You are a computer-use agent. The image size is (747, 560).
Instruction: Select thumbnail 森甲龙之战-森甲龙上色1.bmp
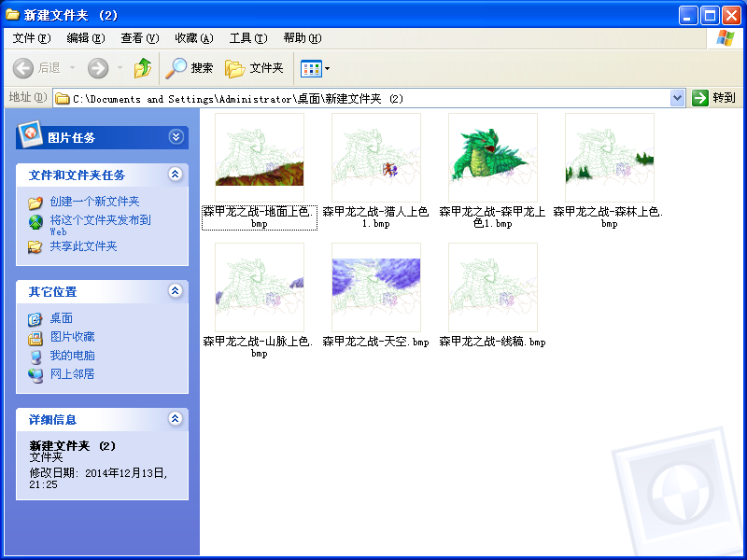[493, 158]
